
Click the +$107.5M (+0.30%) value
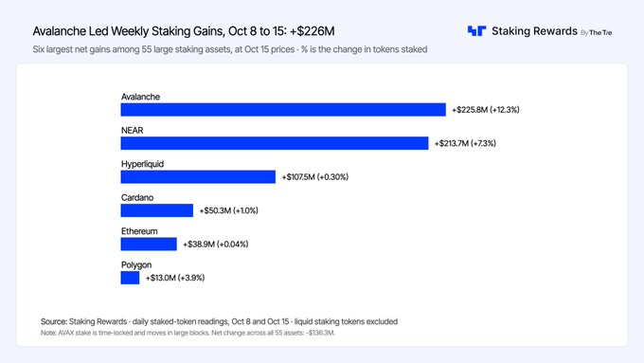[x=315, y=177]
